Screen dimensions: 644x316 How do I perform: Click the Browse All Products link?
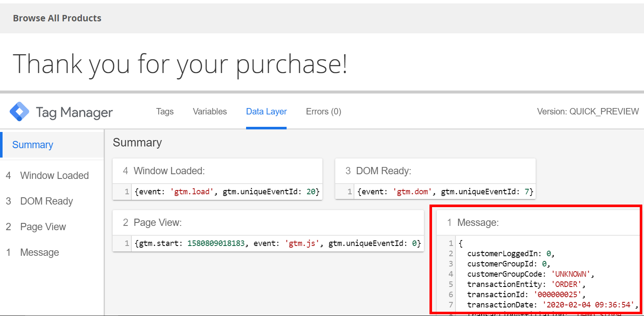pyautogui.click(x=57, y=18)
